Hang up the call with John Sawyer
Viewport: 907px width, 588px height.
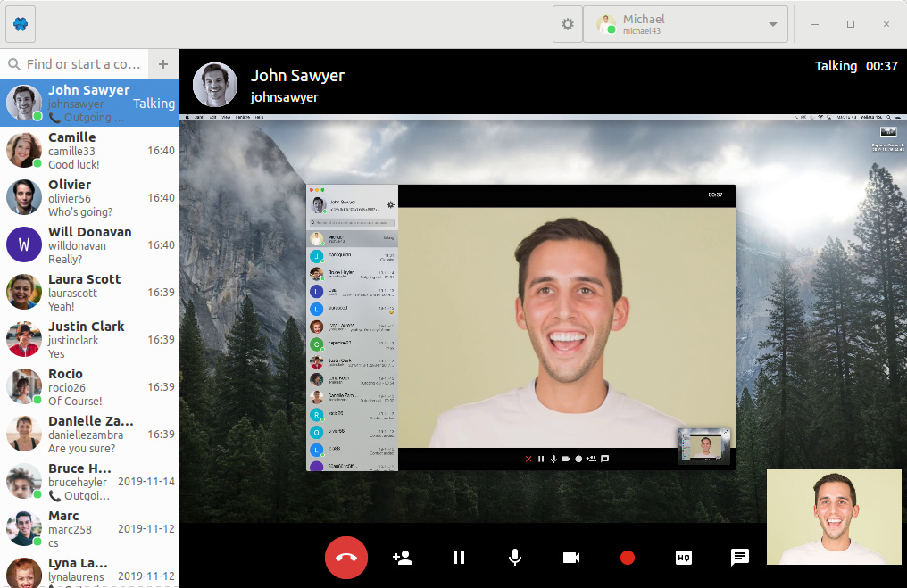point(346,558)
